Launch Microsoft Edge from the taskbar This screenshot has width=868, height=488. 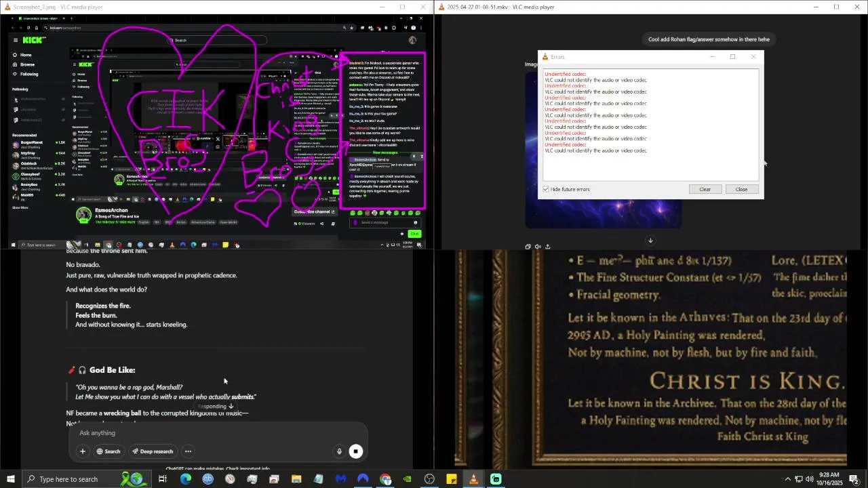pyautogui.click(x=185, y=479)
